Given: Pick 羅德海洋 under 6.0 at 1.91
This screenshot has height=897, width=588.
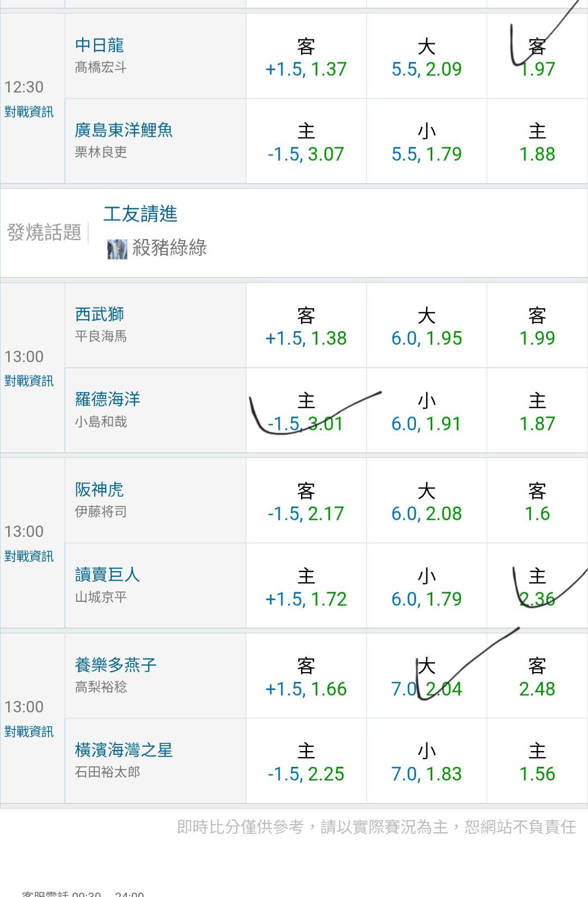Looking at the screenshot, I should 426,412.
